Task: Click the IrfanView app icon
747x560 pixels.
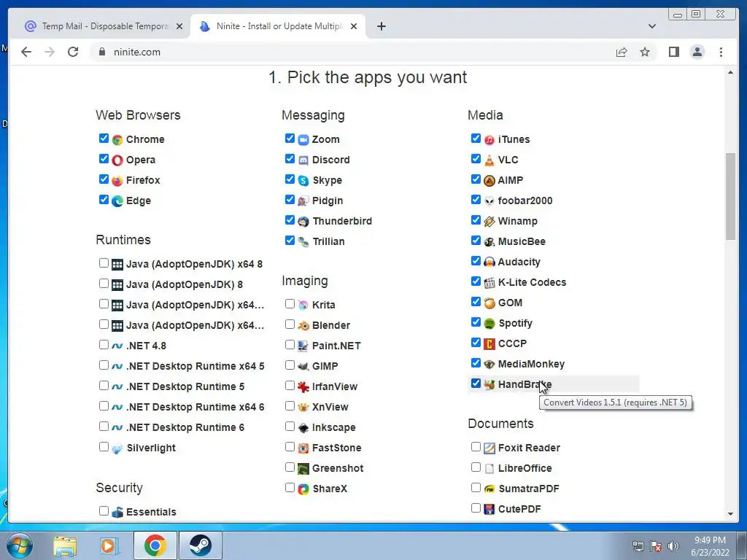Action: click(303, 386)
